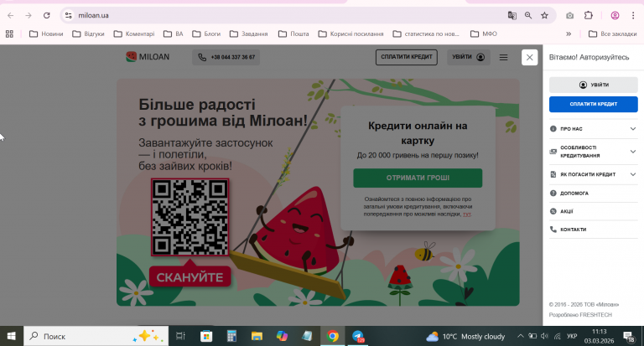Open КОНТАКТИ in the side menu
The height and width of the screenshot is (346, 644).
pos(593,230)
